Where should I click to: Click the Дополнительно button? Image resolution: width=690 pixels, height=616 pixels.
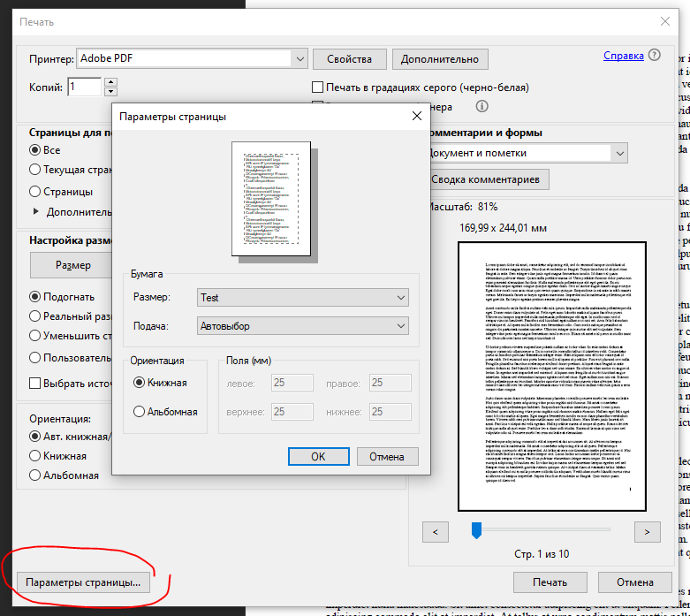(x=440, y=59)
